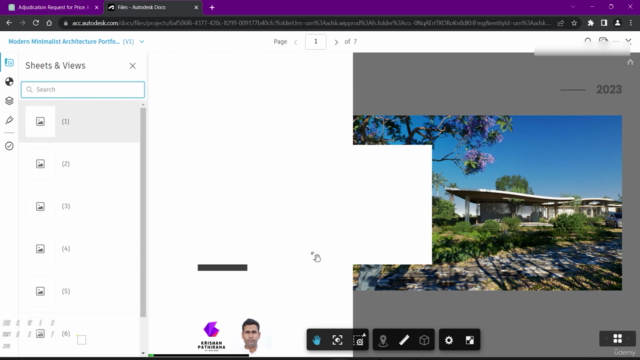
Task: Select the location pin tool
Action: [x=383, y=340]
